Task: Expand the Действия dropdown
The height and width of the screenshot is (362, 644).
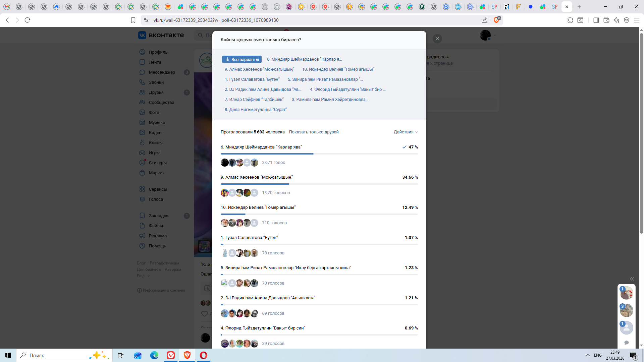Action: tap(406, 132)
